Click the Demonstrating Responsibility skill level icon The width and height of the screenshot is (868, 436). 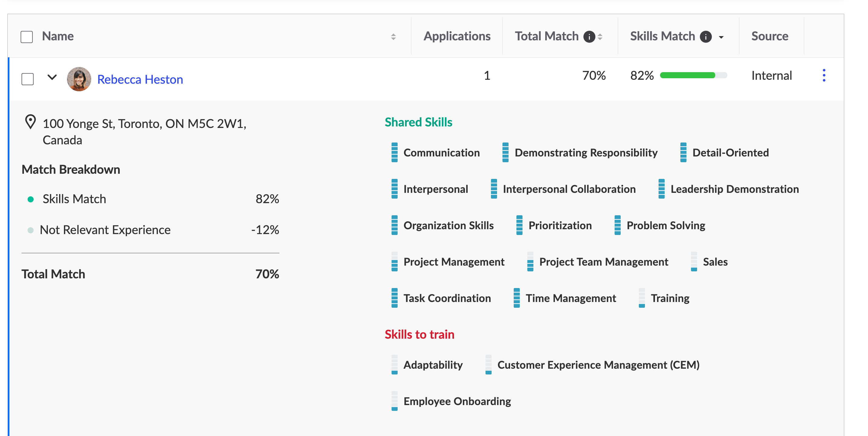click(x=506, y=153)
